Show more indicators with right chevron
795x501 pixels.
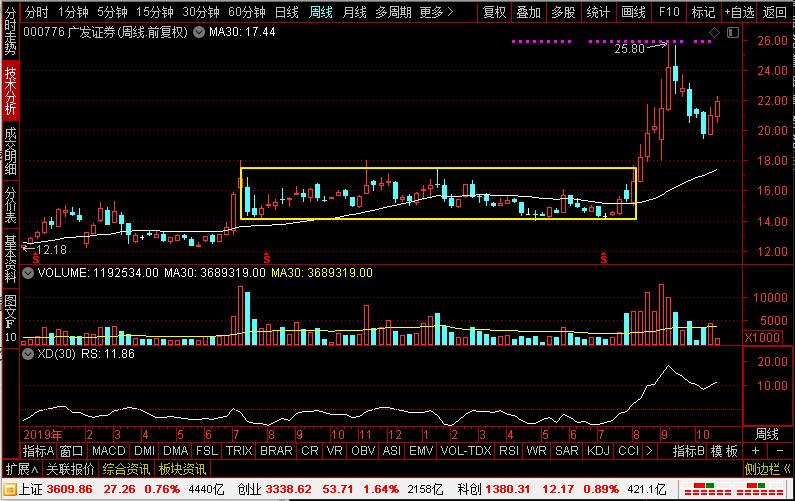tap(649, 451)
